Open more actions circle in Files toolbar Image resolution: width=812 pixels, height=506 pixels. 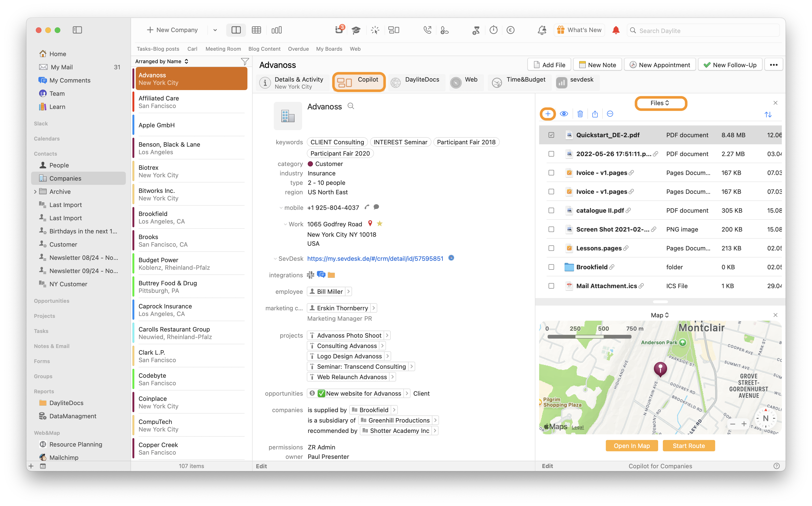tap(610, 114)
